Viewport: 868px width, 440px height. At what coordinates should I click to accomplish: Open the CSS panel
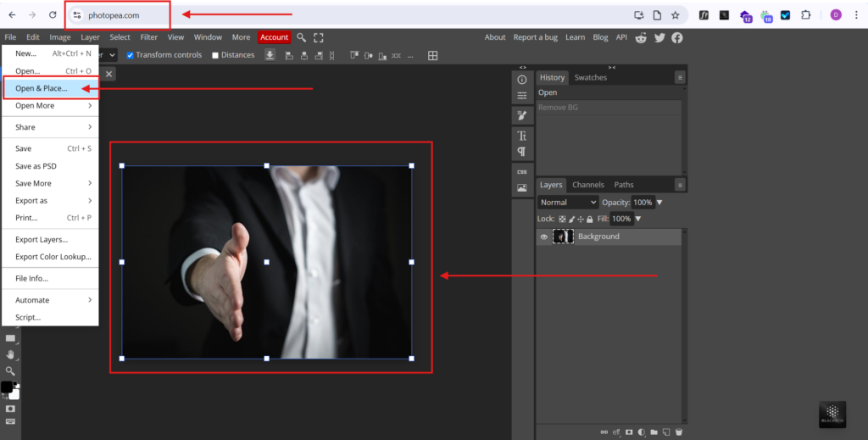(x=522, y=172)
